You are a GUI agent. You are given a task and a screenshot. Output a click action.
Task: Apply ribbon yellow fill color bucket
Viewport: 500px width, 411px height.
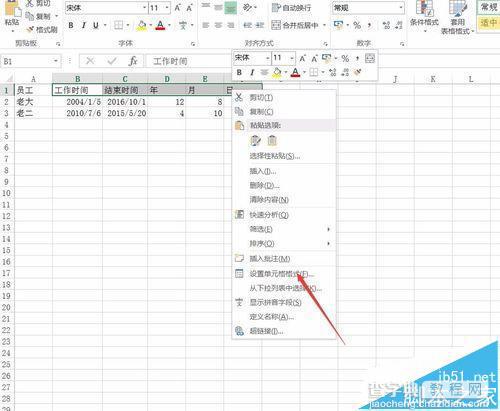[x=142, y=25]
